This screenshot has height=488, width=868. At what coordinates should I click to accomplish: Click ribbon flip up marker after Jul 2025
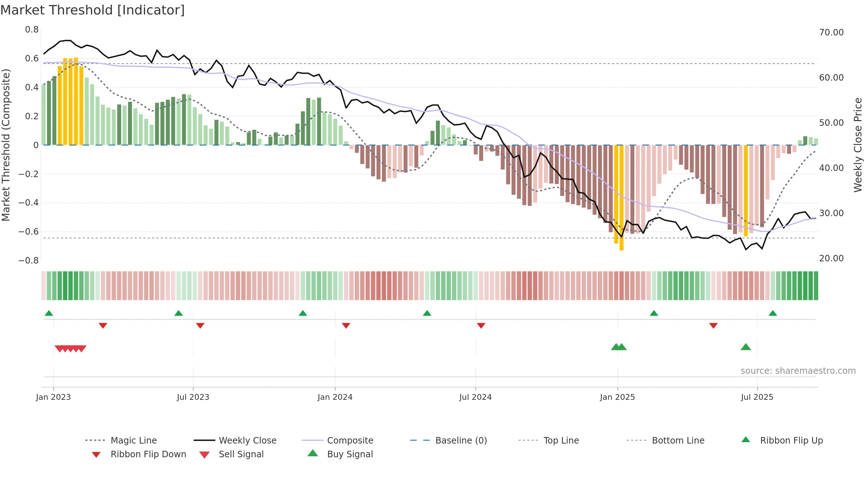pyautogui.click(x=773, y=313)
